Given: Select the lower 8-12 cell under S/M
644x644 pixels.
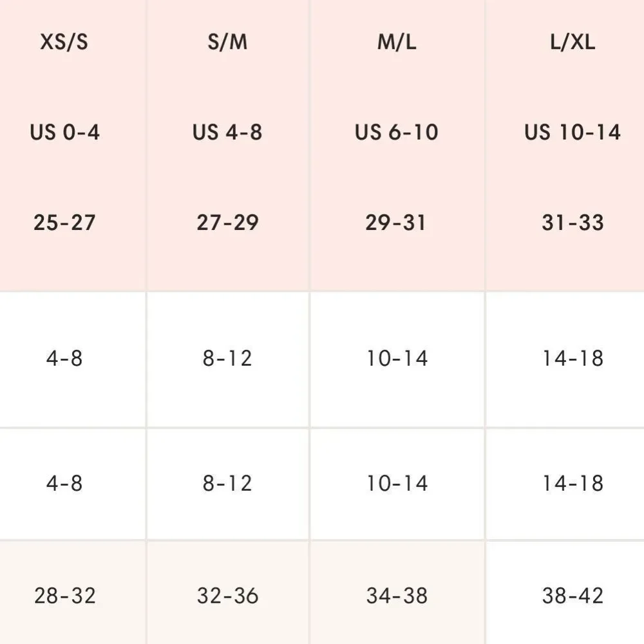Looking at the screenshot, I should click(227, 483).
